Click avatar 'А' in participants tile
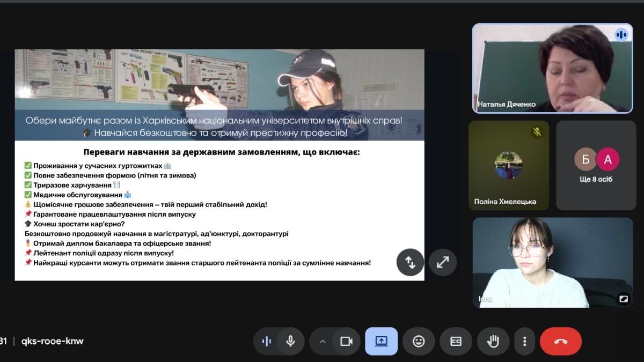This screenshot has width=644, height=362. [608, 159]
